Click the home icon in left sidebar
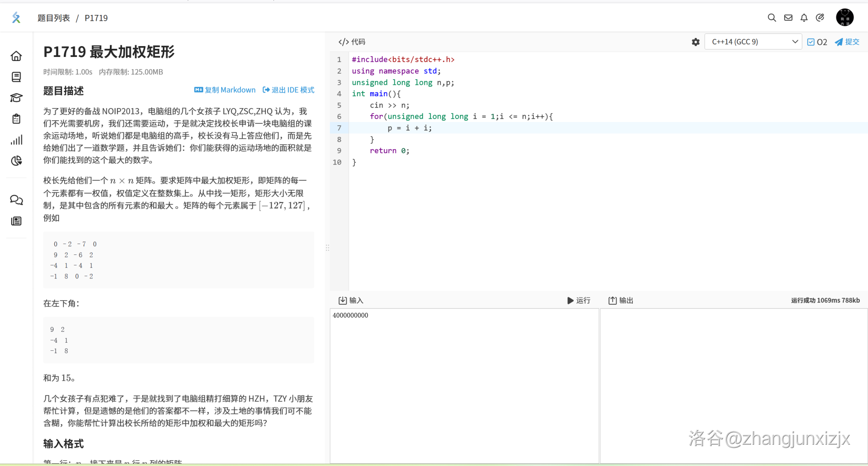The height and width of the screenshot is (466, 868). point(16,56)
